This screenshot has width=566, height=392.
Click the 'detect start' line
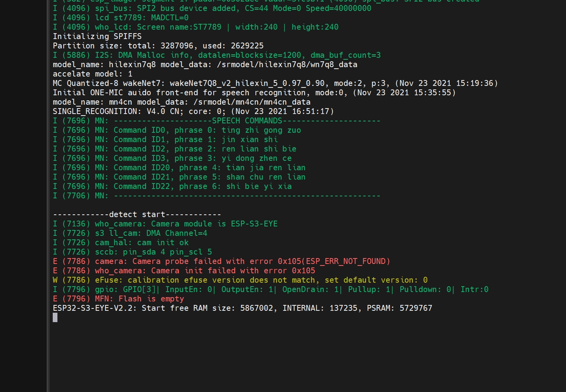137,214
